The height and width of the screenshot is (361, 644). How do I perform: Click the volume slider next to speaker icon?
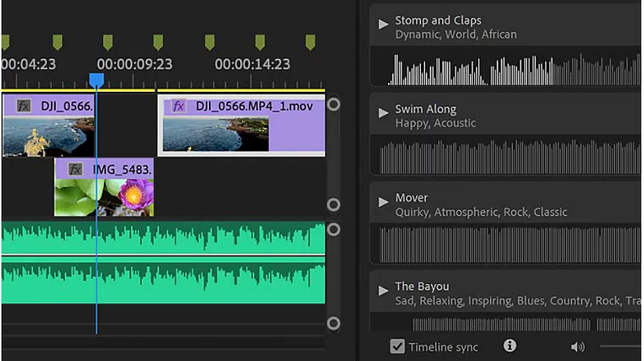pyautogui.click(x=621, y=346)
